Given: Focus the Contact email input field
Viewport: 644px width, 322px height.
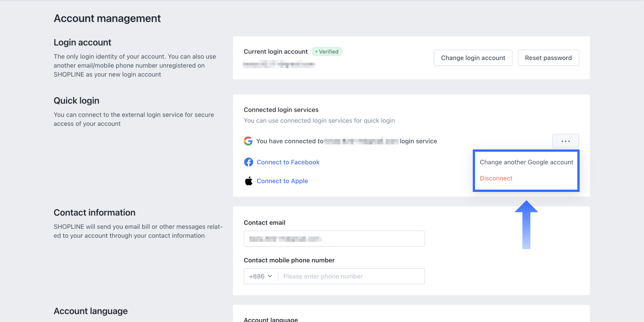Looking at the screenshot, I should coord(334,239).
